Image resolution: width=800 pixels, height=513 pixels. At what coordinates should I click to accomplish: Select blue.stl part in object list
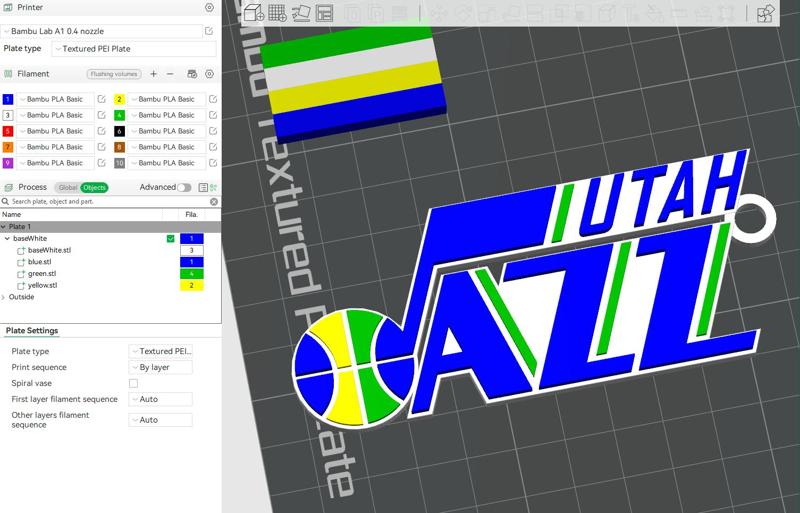[39, 262]
